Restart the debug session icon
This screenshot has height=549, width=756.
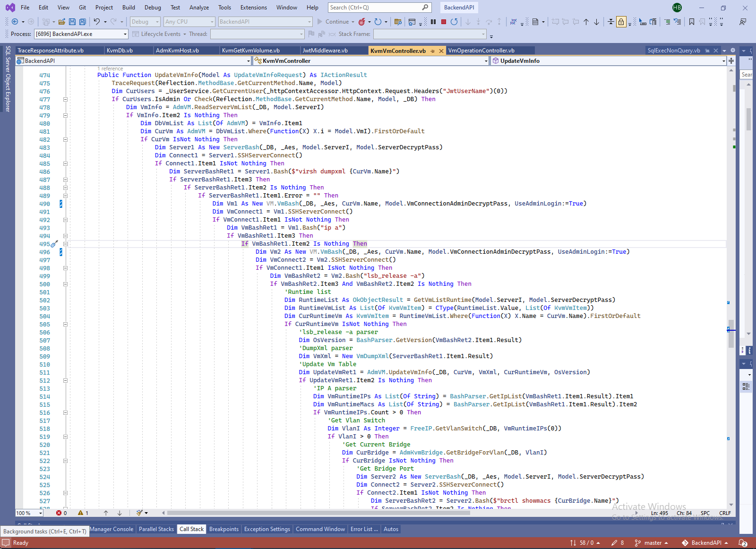[454, 22]
